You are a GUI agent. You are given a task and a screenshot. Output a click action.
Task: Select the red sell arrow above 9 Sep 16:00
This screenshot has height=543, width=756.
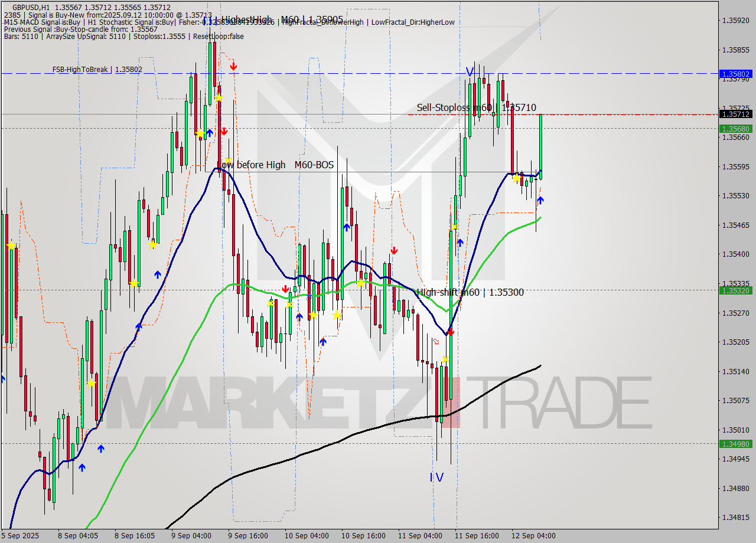point(233,67)
